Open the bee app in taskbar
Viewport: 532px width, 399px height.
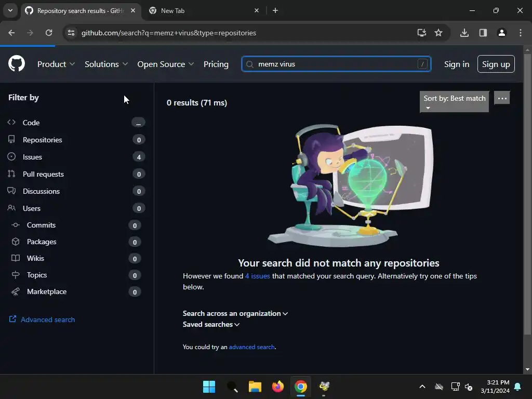pyautogui.click(x=324, y=387)
